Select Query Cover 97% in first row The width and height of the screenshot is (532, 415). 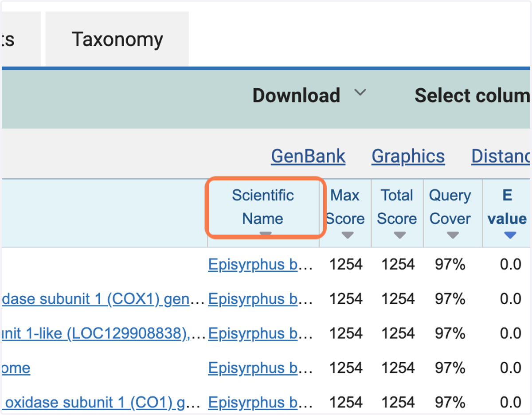(450, 265)
